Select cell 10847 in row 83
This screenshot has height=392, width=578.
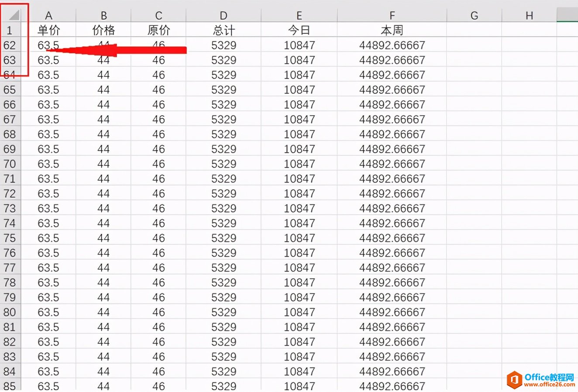click(299, 357)
